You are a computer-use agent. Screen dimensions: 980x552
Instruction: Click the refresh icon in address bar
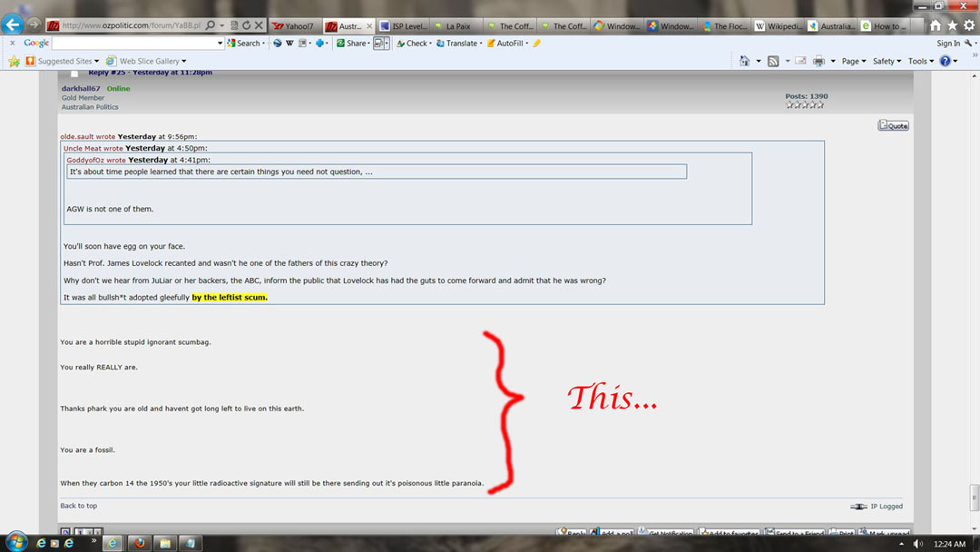point(245,25)
